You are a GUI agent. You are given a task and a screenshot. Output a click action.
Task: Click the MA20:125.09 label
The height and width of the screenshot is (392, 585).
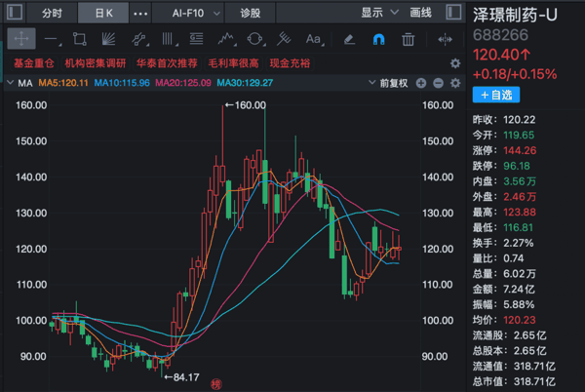[183, 83]
